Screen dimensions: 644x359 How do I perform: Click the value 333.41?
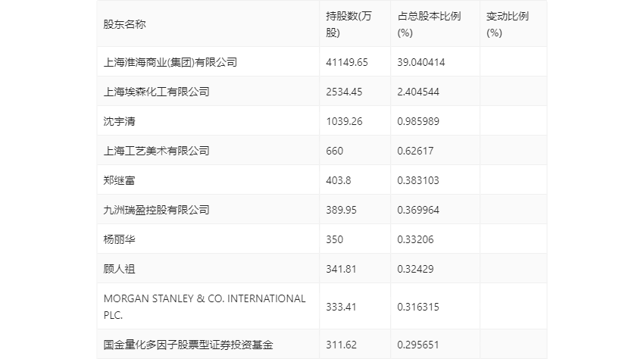tap(341, 307)
